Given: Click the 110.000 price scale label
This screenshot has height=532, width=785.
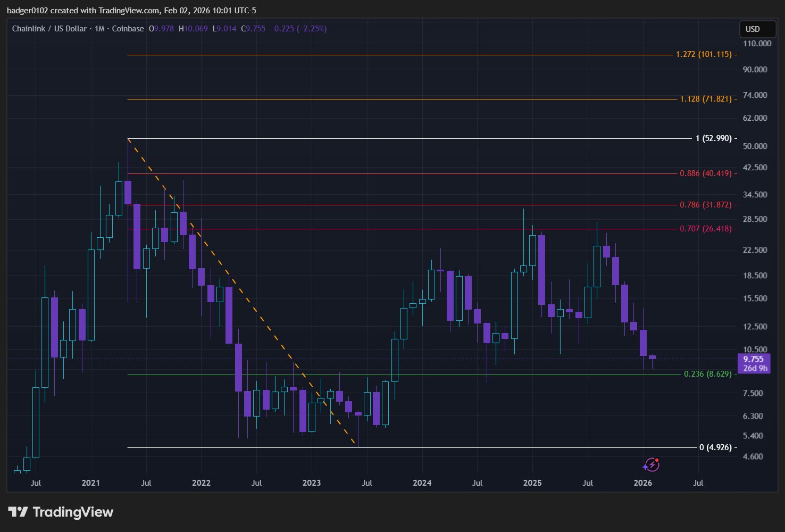Looking at the screenshot, I should pos(757,44).
